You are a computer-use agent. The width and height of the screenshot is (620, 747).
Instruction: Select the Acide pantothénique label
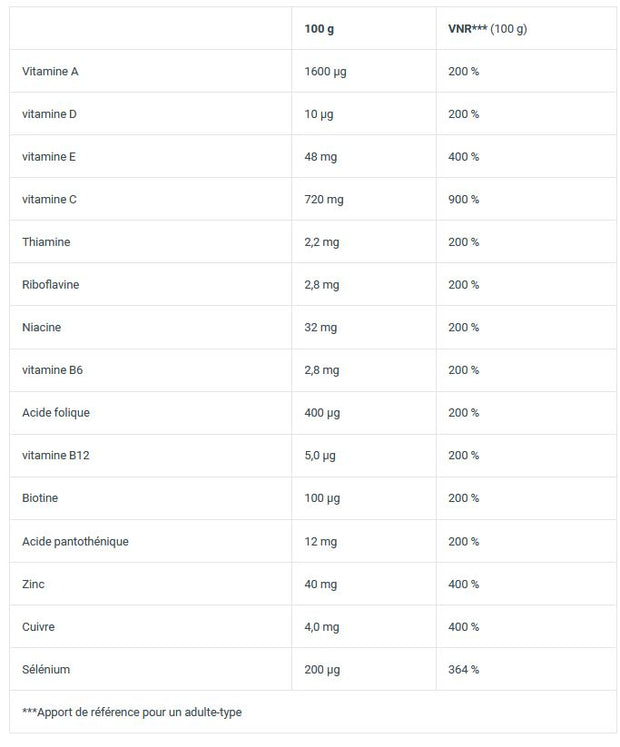pyautogui.click(x=75, y=542)
